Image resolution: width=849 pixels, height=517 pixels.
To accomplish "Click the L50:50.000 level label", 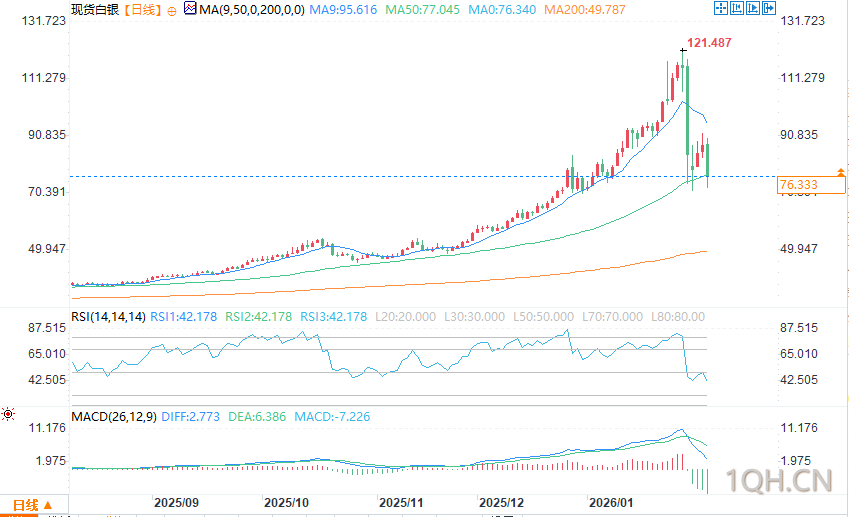I will pyautogui.click(x=543, y=317).
